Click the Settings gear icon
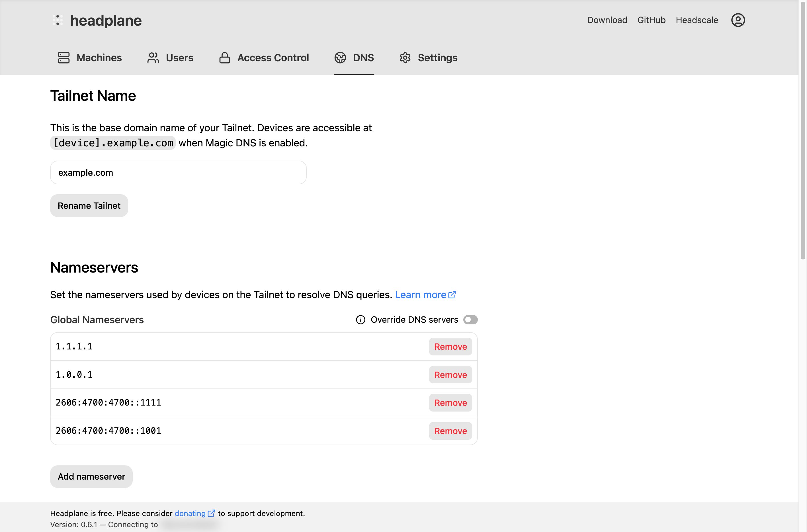The image size is (807, 532). click(405, 58)
